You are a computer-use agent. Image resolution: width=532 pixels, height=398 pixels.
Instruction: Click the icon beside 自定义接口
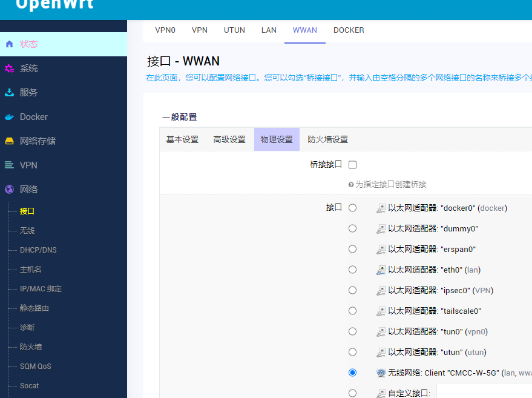pos(381,394)
